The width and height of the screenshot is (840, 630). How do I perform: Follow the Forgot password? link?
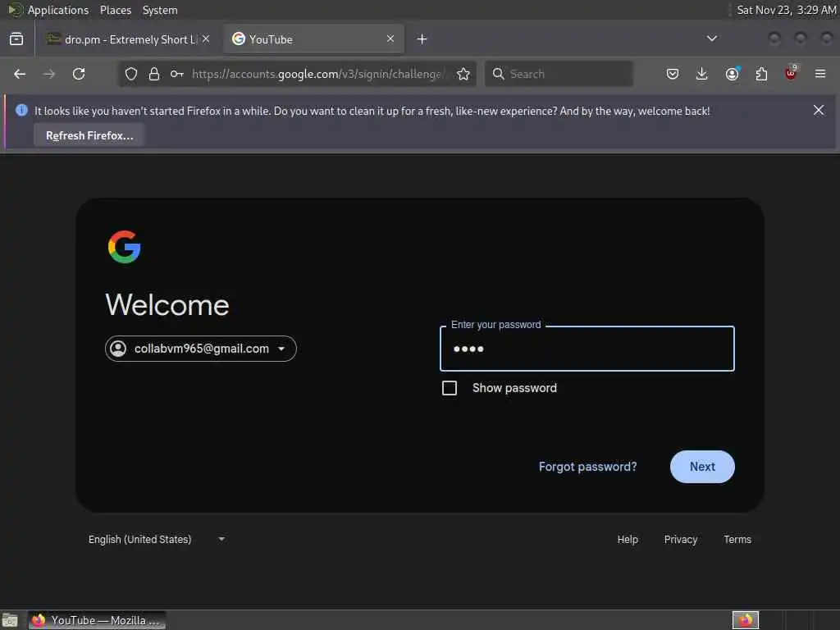coord(587,467)
